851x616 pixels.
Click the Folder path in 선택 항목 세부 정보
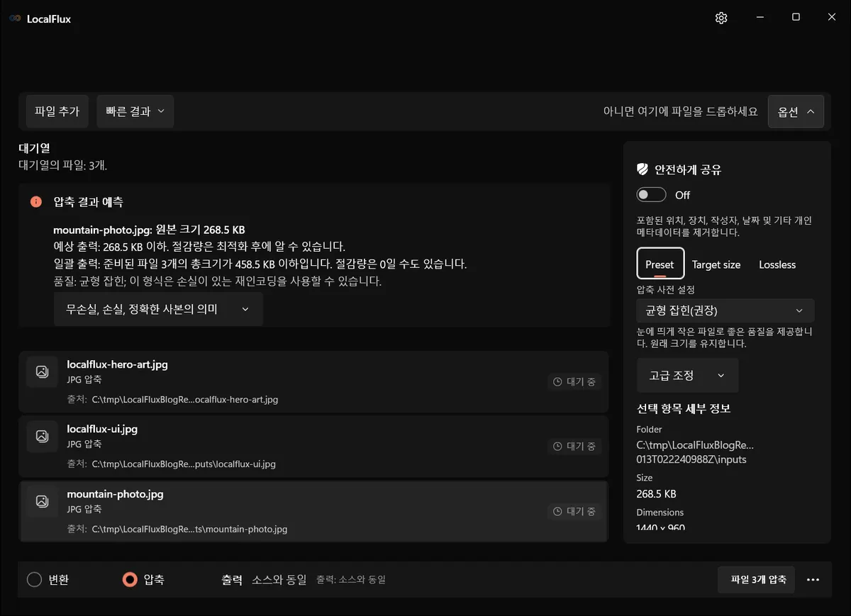tap(695, 452)
